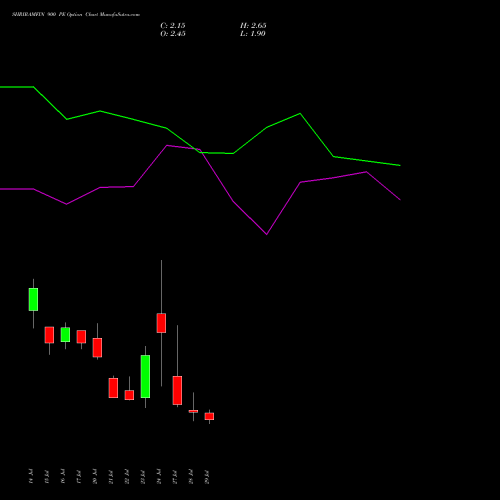Image resolution: width=500 pixels, height=500 pixels.
Task: Click the purple indicator line's lowest trough
Action: coord(267,234)
